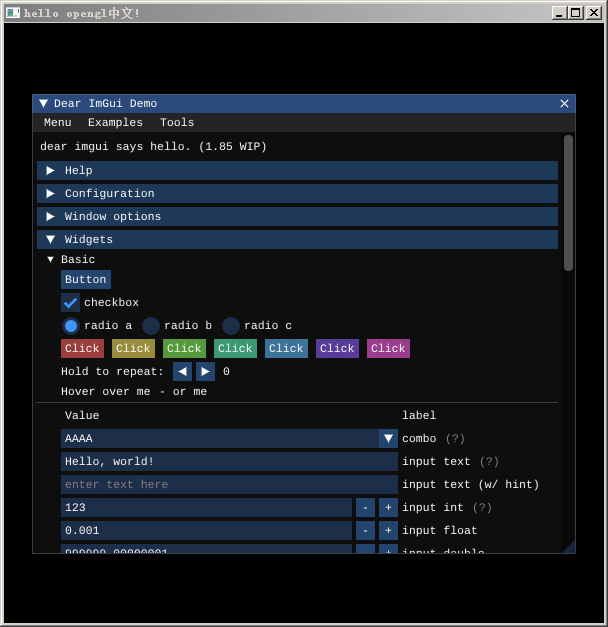Open the AAAA combo box
This screenshot has width=608, height=627.
tap(229, 439)
